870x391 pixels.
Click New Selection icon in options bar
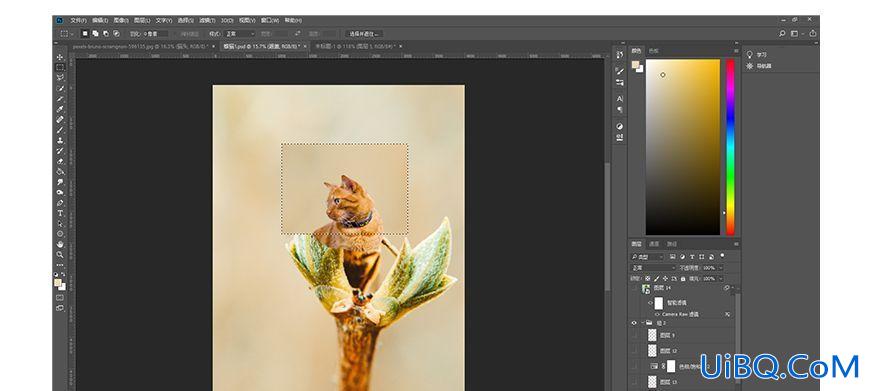[x=85, y=34]
